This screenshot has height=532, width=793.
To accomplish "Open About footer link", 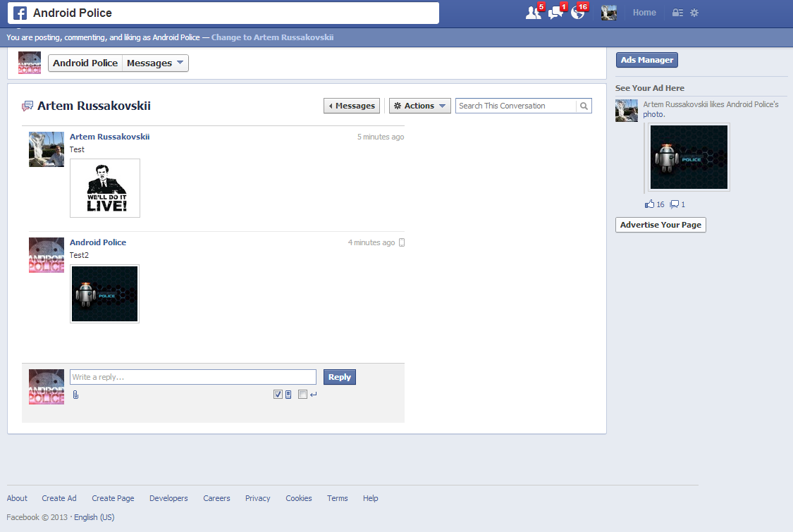I will coord(17,498).
